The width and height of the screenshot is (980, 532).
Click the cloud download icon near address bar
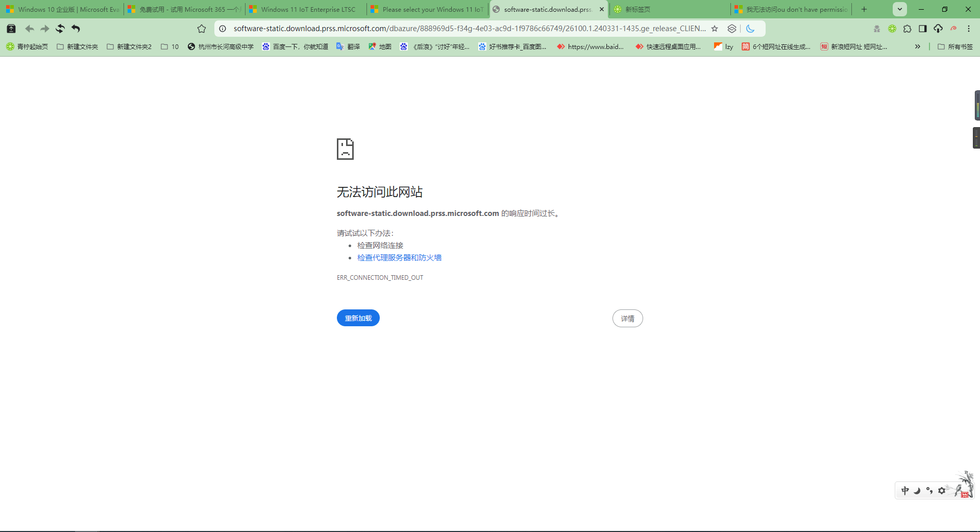pos(938,29)
